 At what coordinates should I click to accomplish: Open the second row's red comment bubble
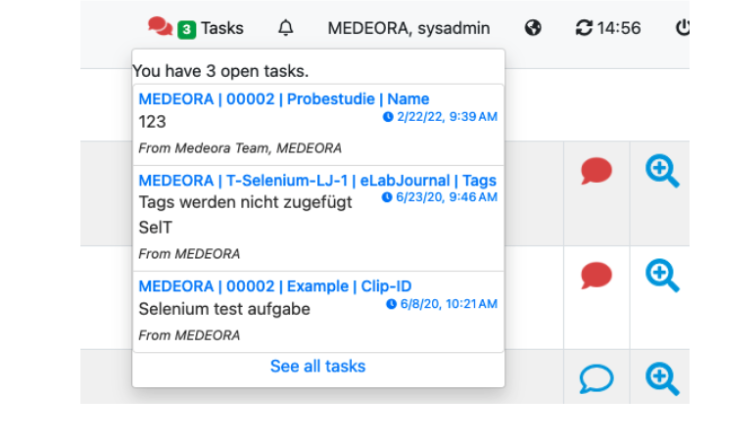click(596, 275)
